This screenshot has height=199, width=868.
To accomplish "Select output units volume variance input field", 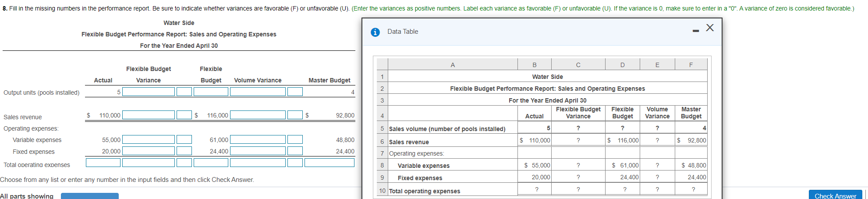I will (258, 92).
